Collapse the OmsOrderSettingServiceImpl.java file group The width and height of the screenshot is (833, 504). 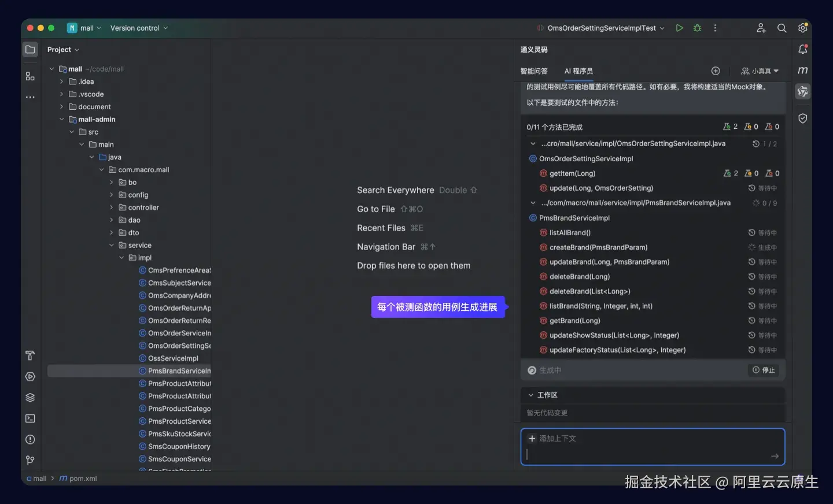(x=533, y=143)
